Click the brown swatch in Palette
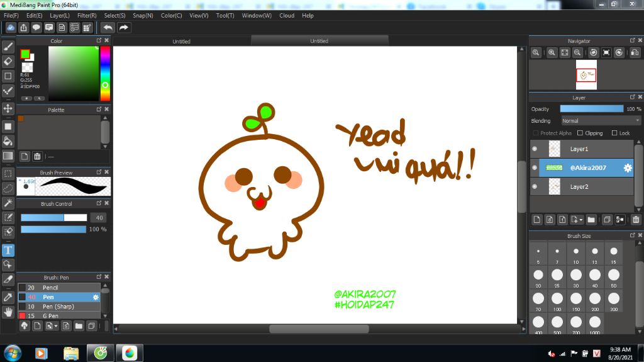644x362 pixels. coord(21,118)
